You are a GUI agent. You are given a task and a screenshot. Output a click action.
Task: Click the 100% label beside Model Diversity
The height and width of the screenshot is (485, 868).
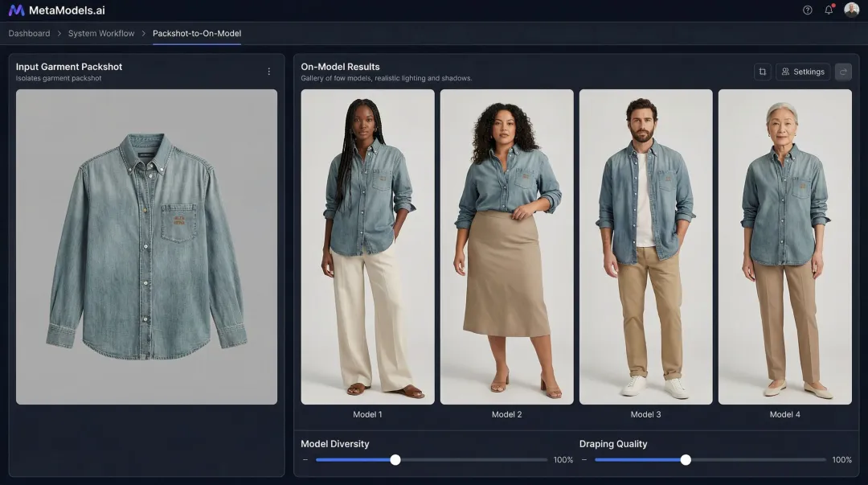pos(563,460)
